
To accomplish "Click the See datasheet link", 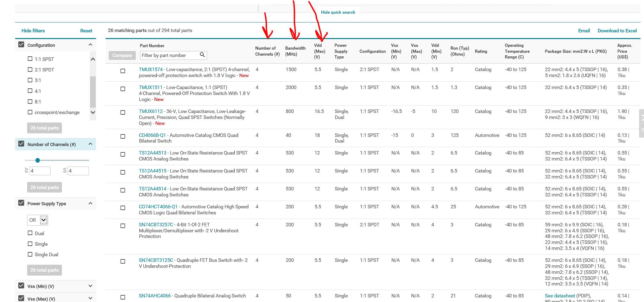I will (560, 296).
